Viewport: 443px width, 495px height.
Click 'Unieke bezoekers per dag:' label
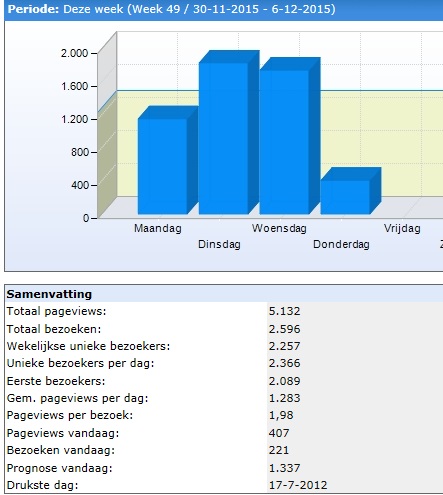(81, 363)
